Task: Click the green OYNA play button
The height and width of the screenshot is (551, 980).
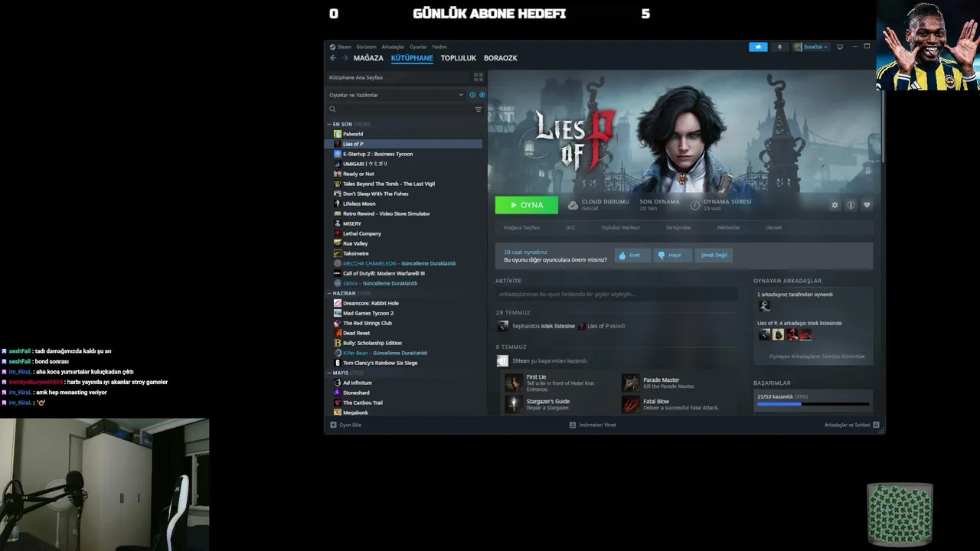Action: 527,205
